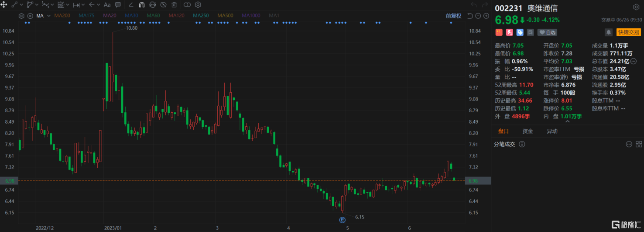Switch to the 资金 tab
Viewport: 644px width, 232px height.
point(528,131)
